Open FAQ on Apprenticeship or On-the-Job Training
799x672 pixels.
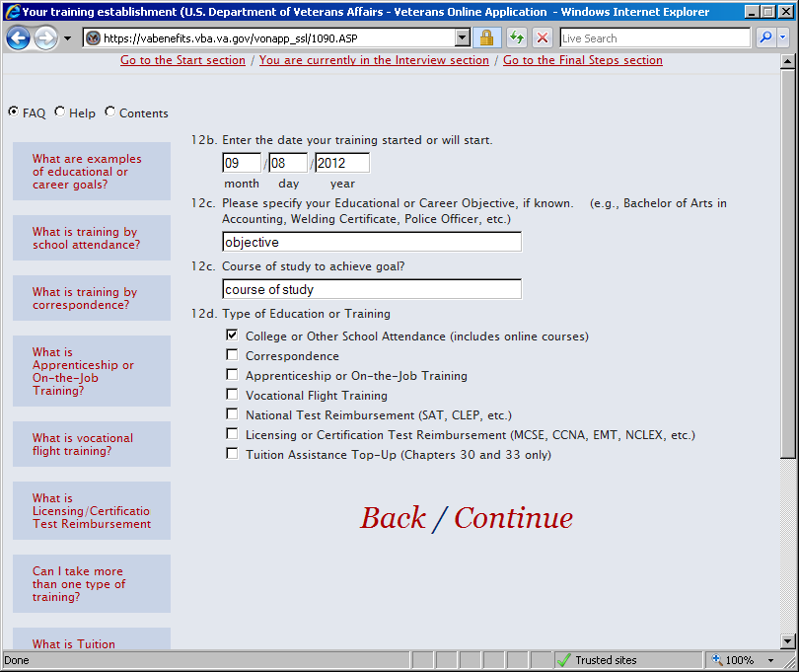(92, 371)
